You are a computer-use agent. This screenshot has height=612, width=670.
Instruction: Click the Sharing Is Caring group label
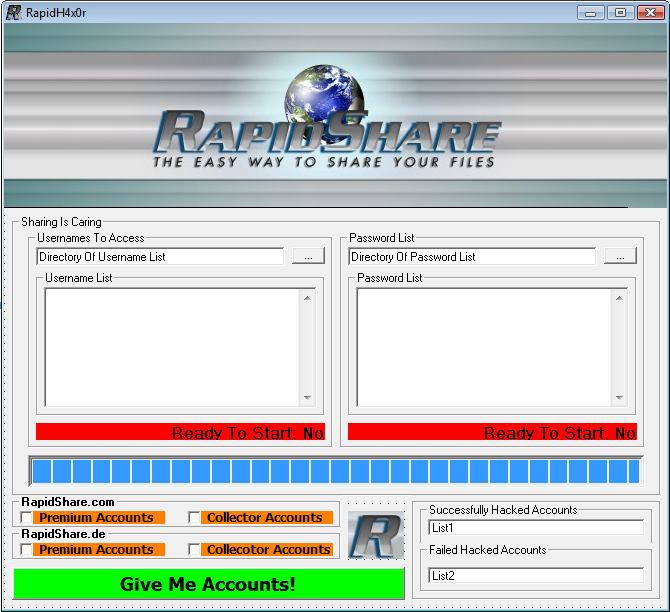(62, 222)
